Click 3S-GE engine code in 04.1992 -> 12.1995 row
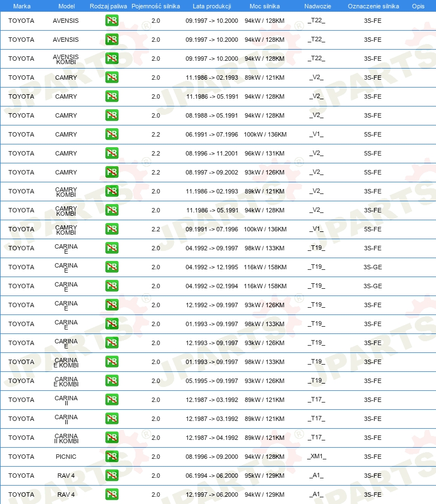The width and height of the screenshot is (436, 504). coord(372,267)
